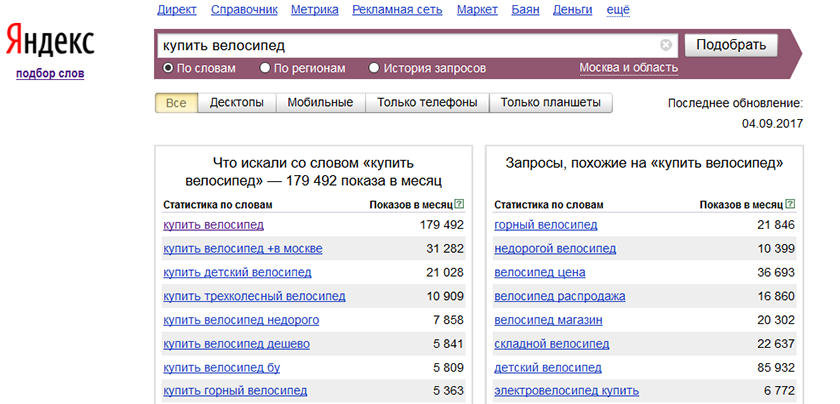Open the Рекламная сеть link
The height and width of the screenshot is (404, 840).
click(x=398, y=10)
